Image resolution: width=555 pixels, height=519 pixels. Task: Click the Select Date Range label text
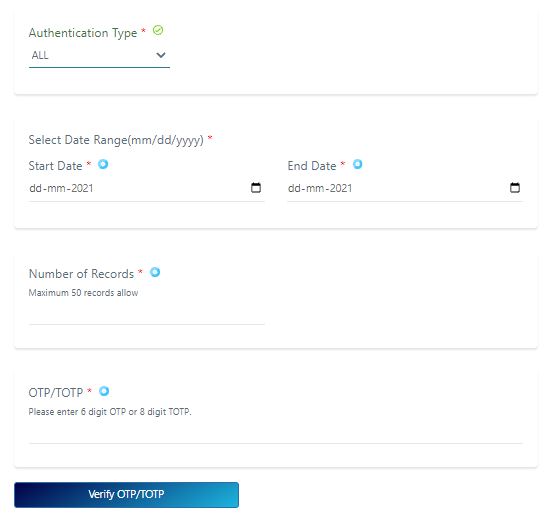[116, 140]
